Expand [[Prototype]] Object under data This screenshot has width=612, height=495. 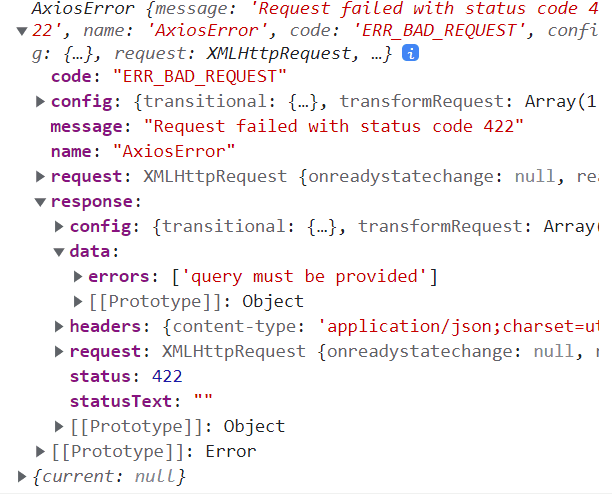point(78,301)
